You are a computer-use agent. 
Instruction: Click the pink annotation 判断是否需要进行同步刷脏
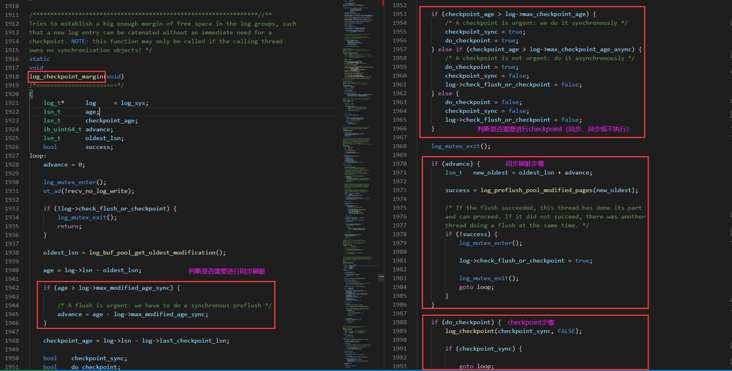tap(227, 271)
